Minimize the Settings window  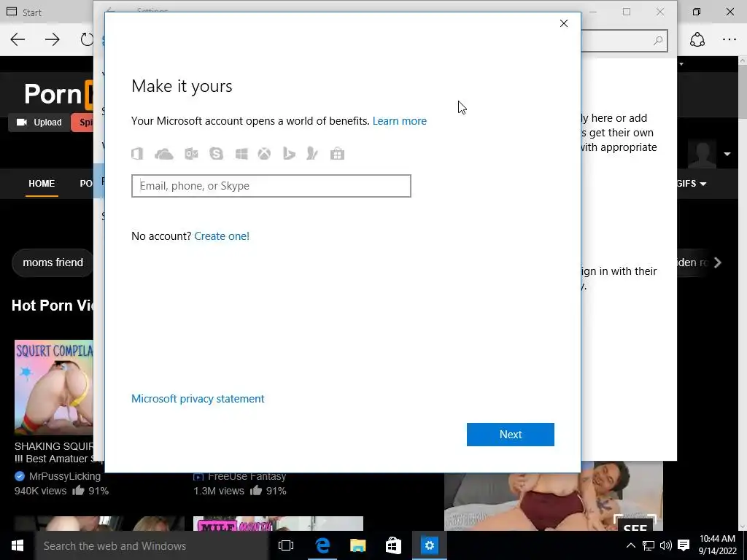pyautogui.click(x=593, y=12)
